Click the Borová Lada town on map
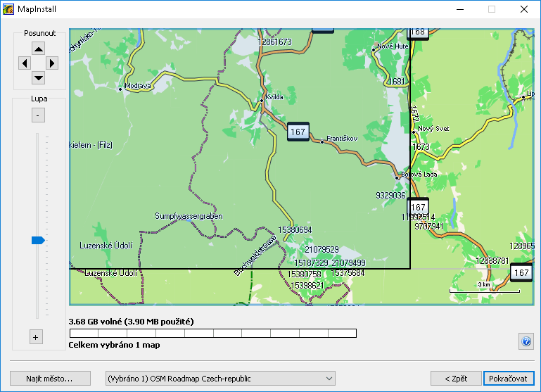This screenshot has height=392, width=541. (398, 177)
